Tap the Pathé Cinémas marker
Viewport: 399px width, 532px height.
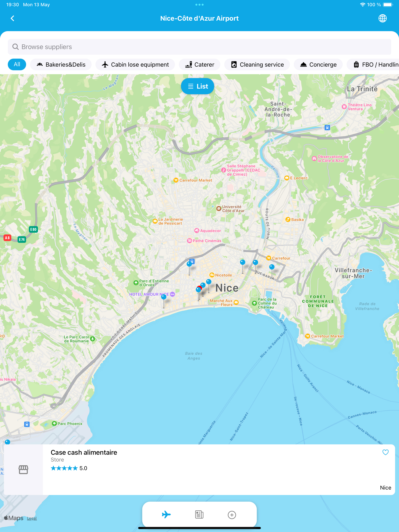click(x=190, y=241)
